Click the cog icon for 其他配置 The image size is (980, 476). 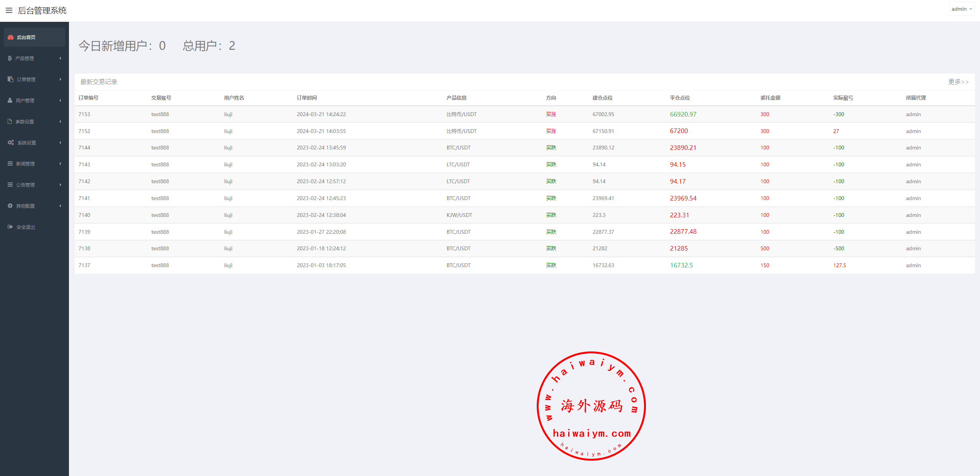[10, 206]
